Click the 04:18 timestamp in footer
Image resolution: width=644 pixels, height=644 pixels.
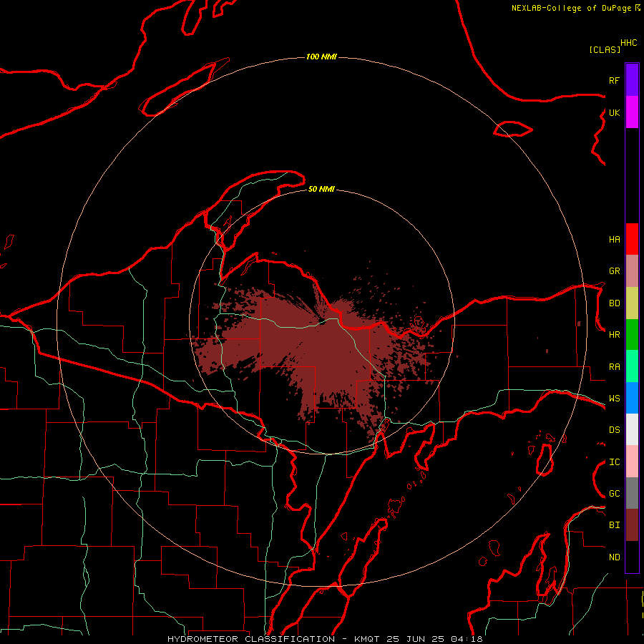click(x=467, y=639)
